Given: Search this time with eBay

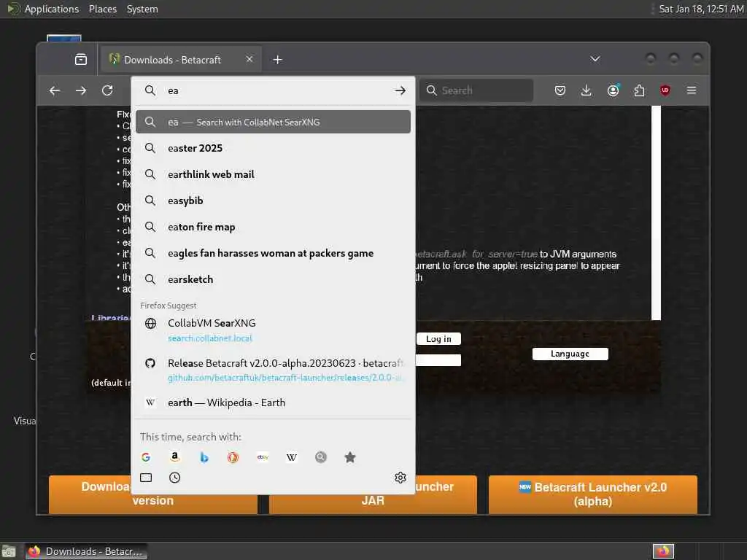Looking at the screenshot, I should click(263, 457).
